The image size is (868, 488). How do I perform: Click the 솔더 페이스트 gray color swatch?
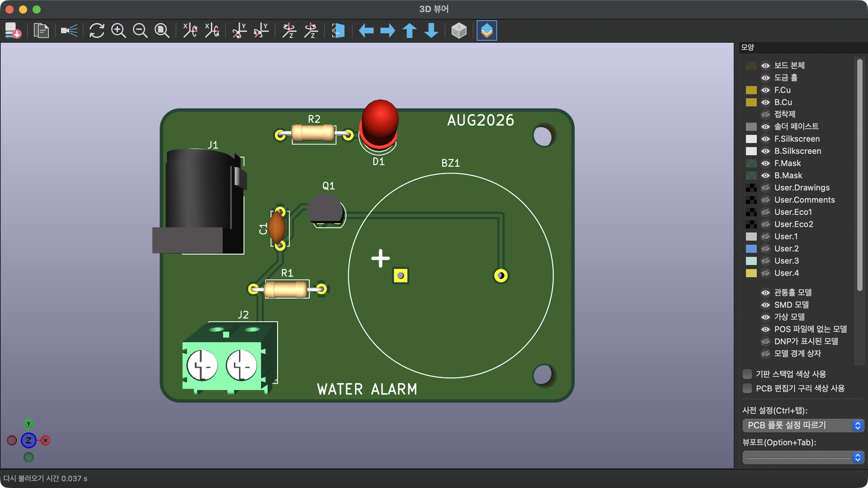pyautogui.click(x=751, y=126)
